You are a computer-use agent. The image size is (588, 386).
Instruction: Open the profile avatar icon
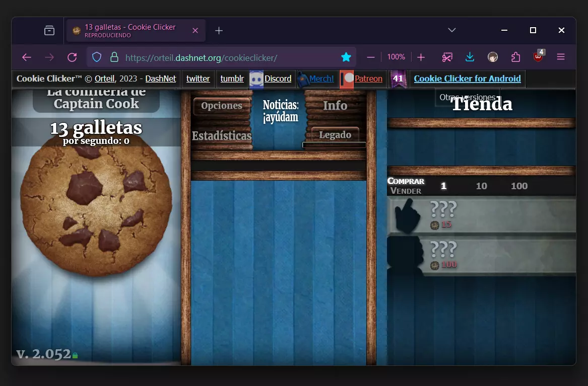[493, 57]
